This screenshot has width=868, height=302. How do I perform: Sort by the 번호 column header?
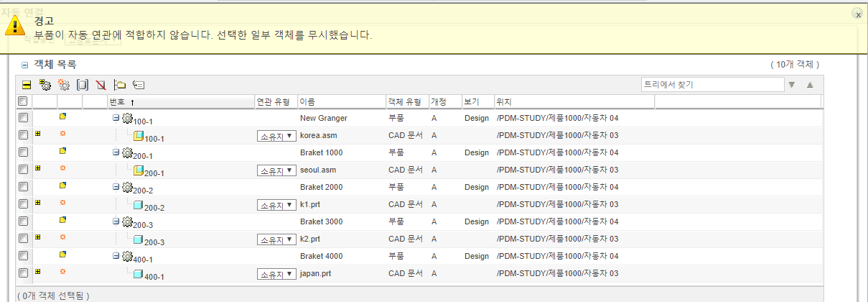pos(181,101)
